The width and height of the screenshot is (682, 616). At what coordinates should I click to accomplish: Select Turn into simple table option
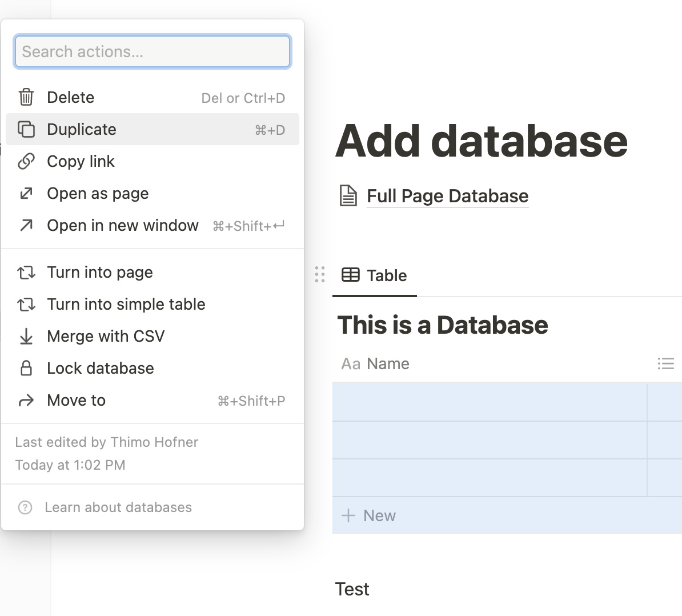(x=126, y=305)
